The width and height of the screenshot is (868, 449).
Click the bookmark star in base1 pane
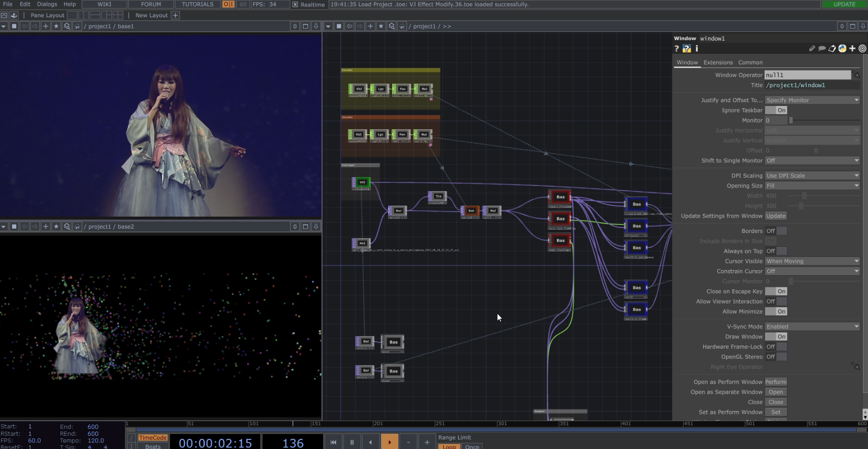pyautogui.click(x=56, y=26)
